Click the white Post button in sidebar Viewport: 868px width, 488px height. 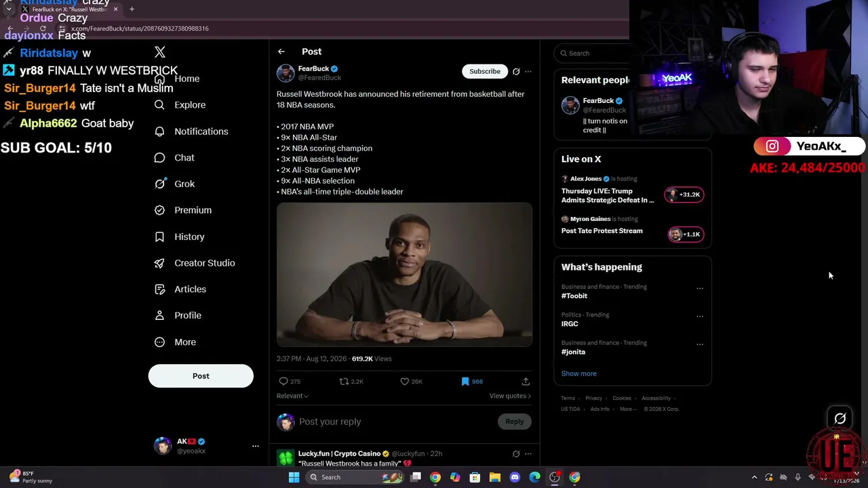(x=201, y=376)
